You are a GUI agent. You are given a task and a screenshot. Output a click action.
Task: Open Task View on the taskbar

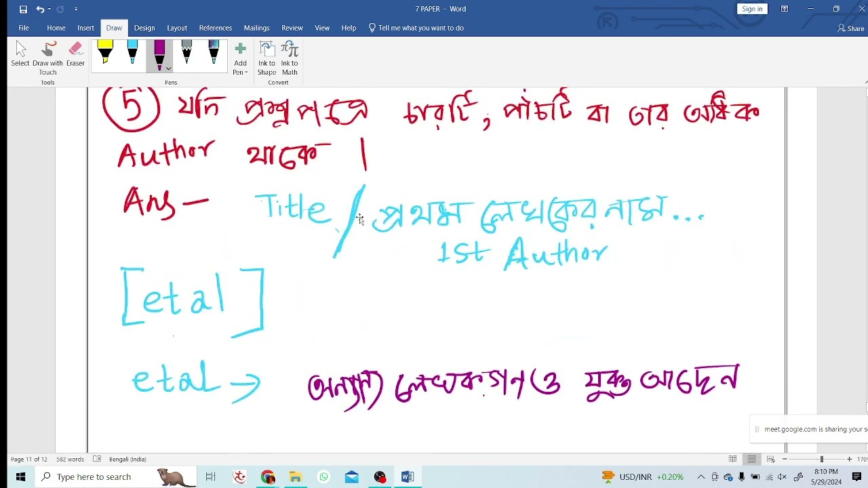pyautogui.click(x=210, y=476)
